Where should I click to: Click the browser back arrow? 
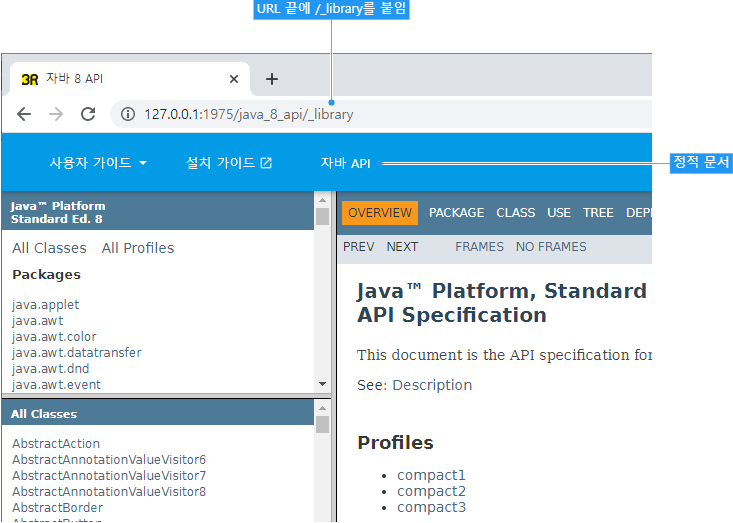[24, 114]
